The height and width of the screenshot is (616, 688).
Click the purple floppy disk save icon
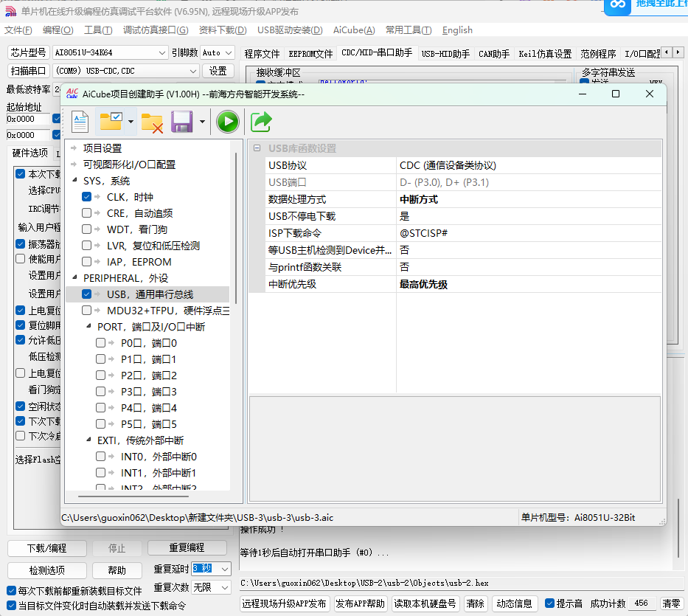[x=181, y=122]
